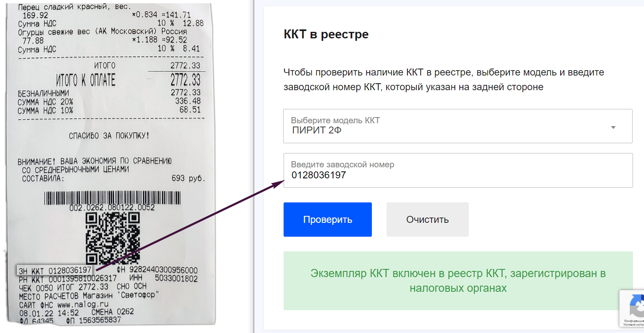The image size is (644, 333).
Task: Click the 'Проверить' button
Action: click(327, 219)
